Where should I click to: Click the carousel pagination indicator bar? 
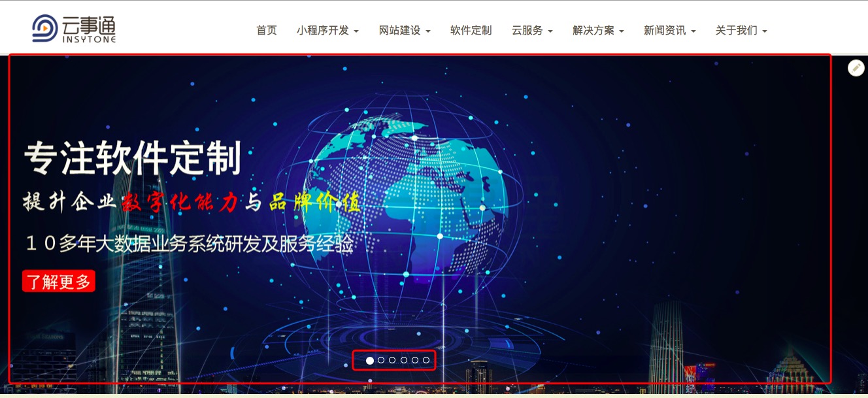tap(394, 359)
